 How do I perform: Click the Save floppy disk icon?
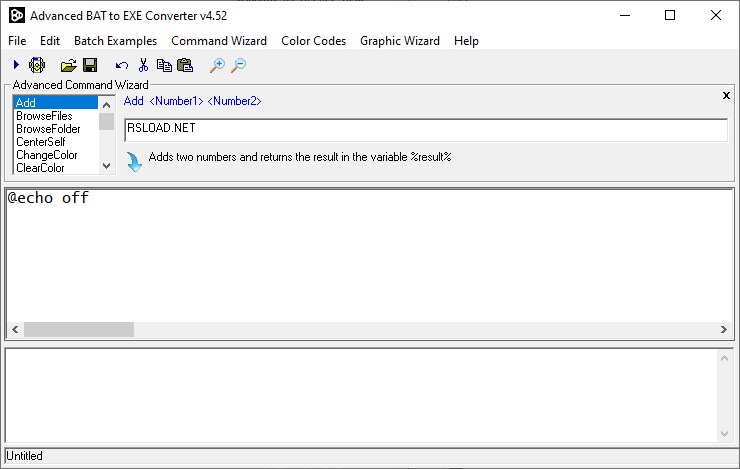[x=90, y=65]
